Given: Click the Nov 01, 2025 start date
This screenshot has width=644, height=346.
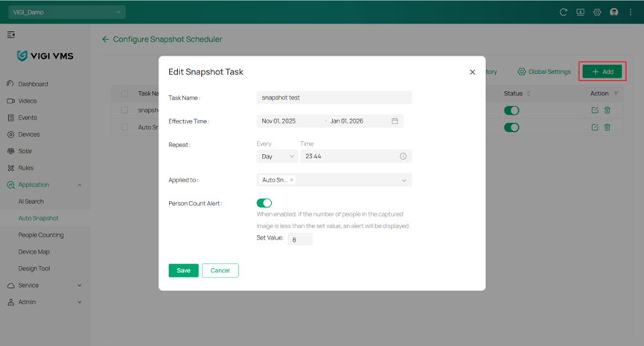Looking at the screenshot, I should click(x=278, y=121).
